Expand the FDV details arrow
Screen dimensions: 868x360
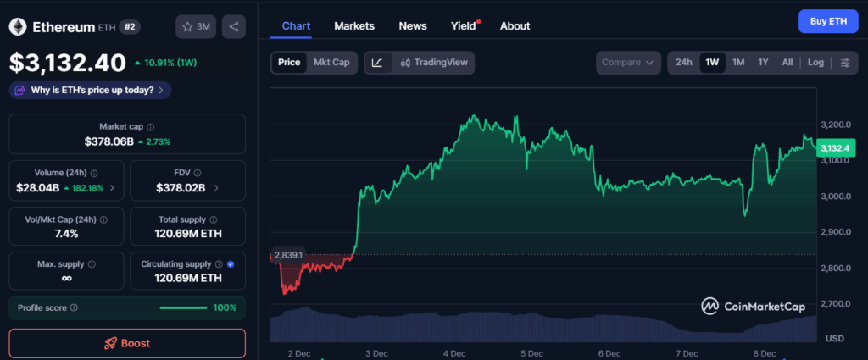click(x=216, y=187)
